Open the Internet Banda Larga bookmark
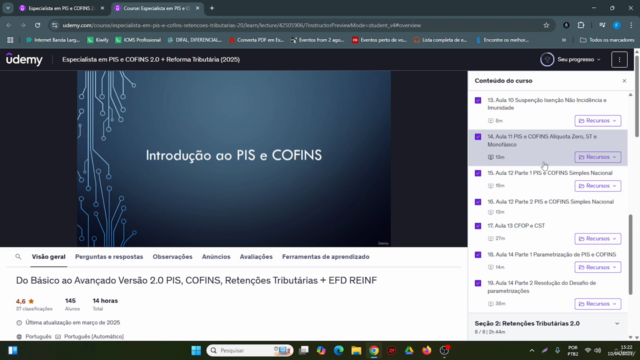Screen dimensions: 640x360 53,40
